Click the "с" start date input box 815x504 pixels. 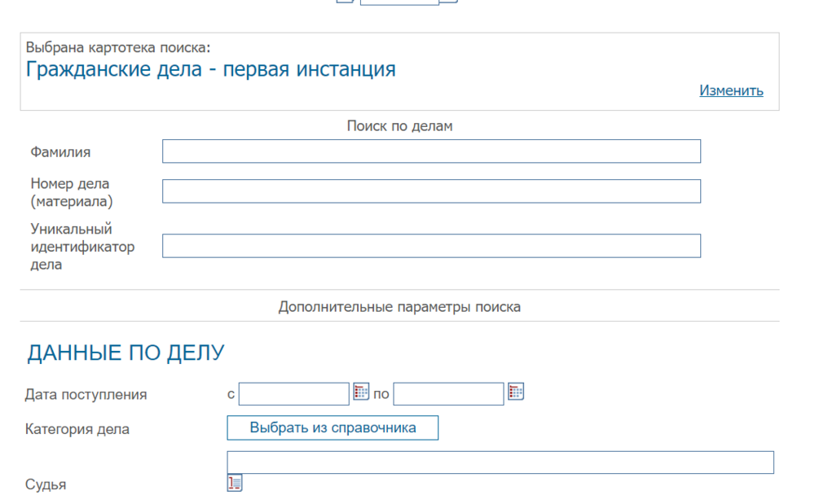(293, 392)
